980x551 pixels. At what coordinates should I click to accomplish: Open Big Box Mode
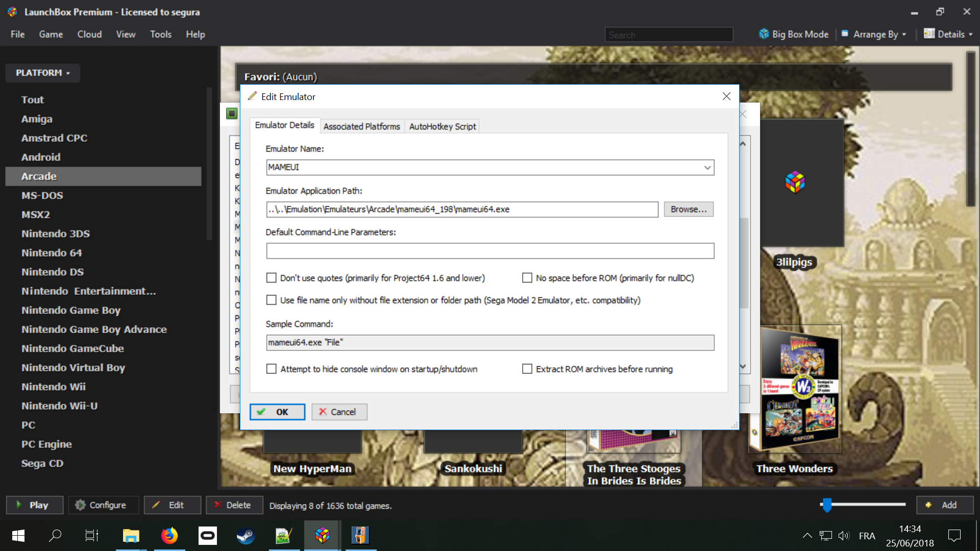click(794, 34)
